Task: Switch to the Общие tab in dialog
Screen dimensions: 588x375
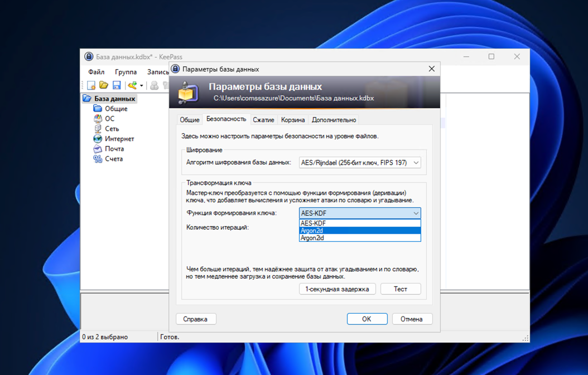Action: [189, 120]
